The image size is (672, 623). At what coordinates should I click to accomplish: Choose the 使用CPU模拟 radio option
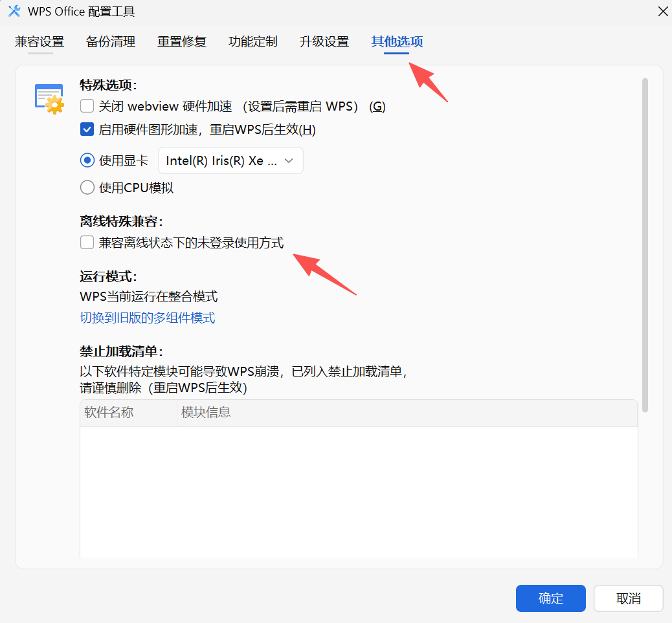pyautogui.click(x=87, y=187)
